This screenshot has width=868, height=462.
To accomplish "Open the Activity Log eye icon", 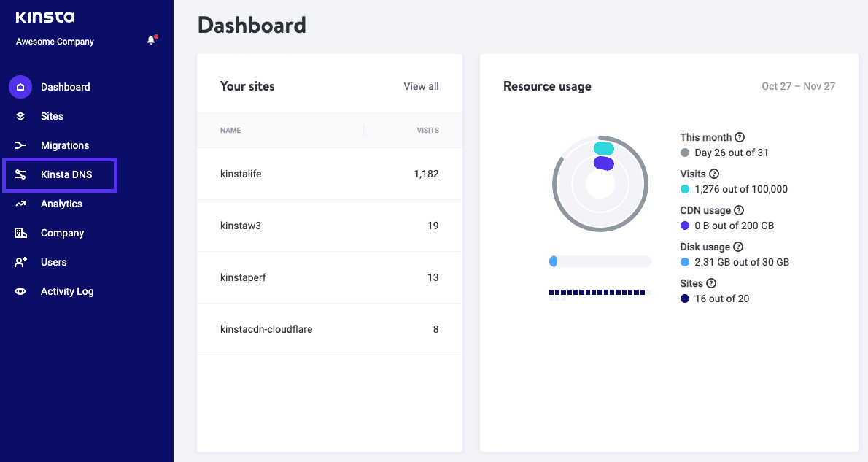I will click(x=20, y=291).
